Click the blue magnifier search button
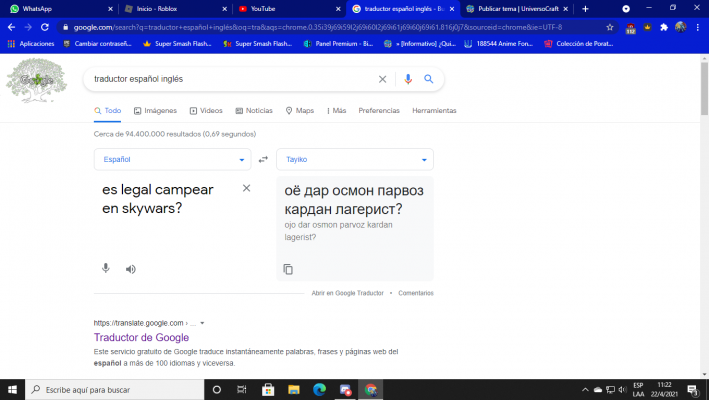The height and width of the screenshot is (400, 709). click(429, 79)
